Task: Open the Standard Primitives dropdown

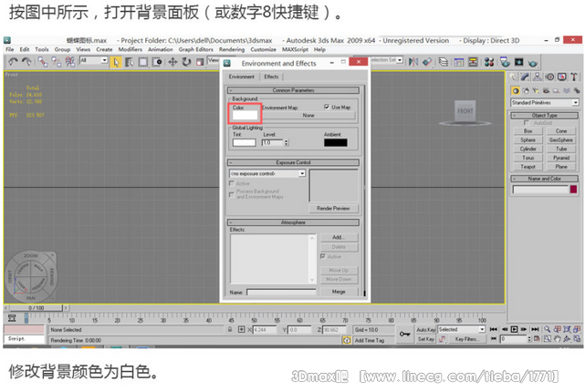Action: click(576, 102)
